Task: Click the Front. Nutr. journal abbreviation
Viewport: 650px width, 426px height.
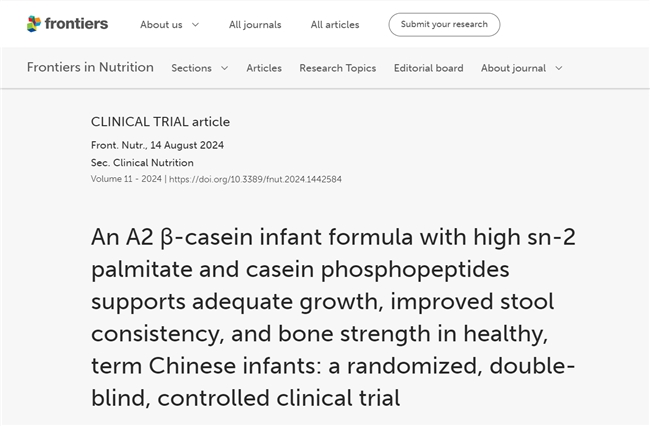Action: click(x=115, y=145)
